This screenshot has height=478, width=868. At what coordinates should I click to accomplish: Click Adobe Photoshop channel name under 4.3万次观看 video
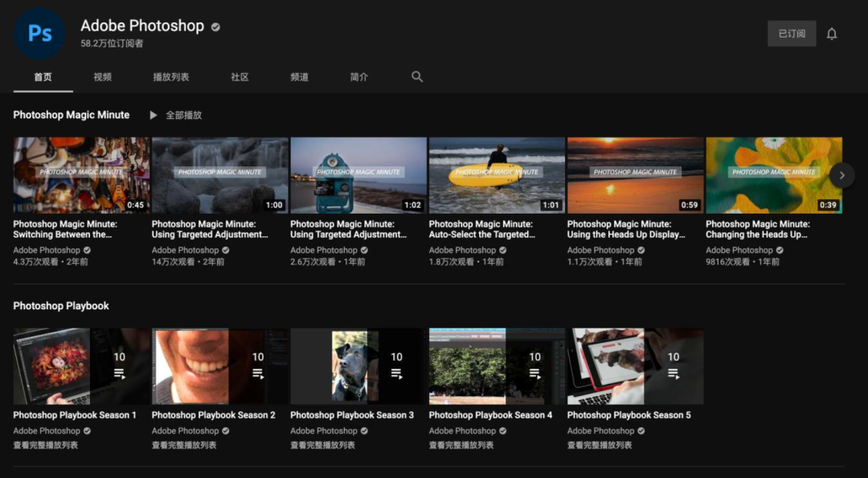tap(47, 250)
